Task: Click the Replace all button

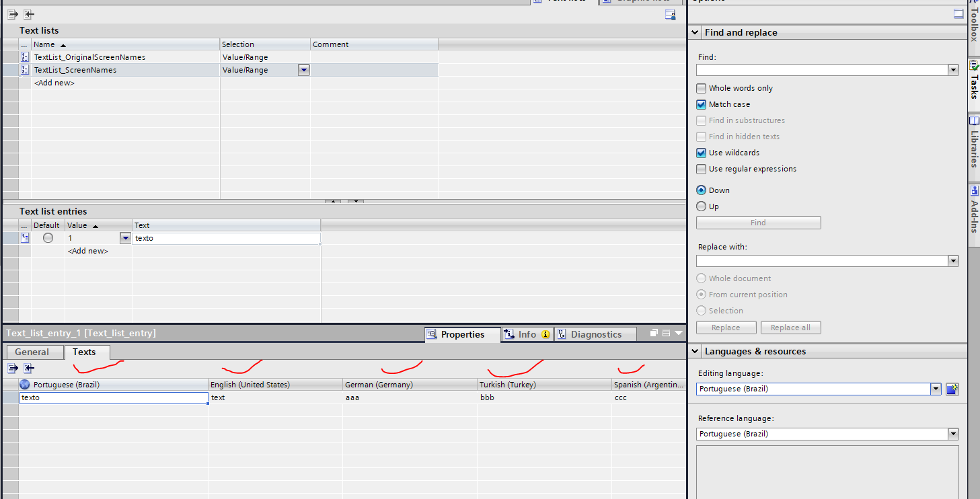Action: click(x=790, y=328)
